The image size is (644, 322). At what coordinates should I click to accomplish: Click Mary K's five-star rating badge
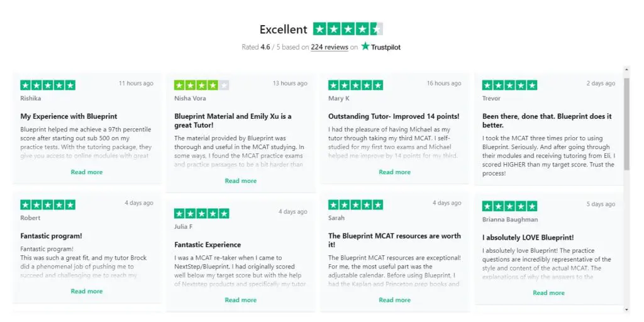356,85
